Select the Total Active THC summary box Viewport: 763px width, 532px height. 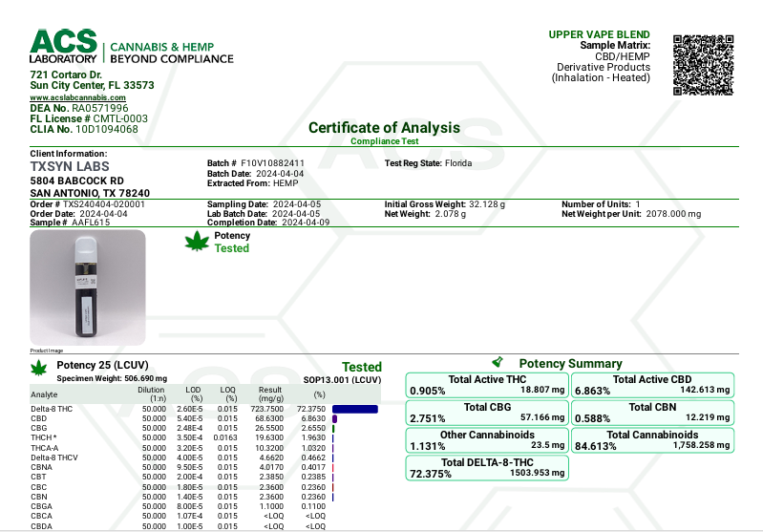click(x=487, y=385)
